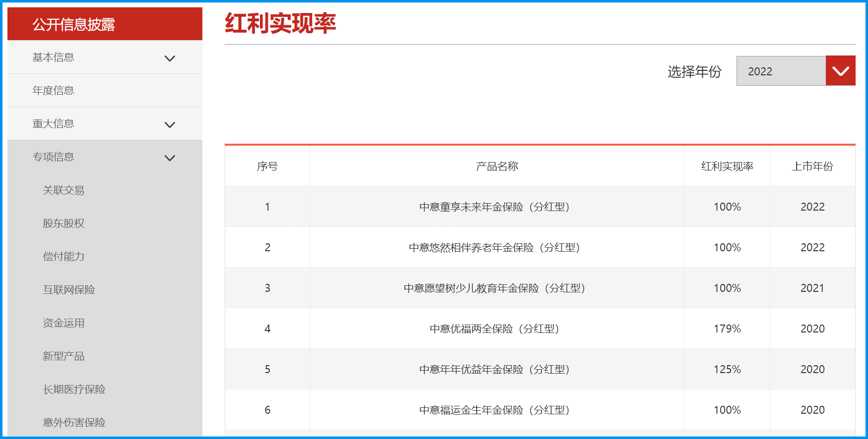Open the 年度信息 menu item

(x=54, y=91)
